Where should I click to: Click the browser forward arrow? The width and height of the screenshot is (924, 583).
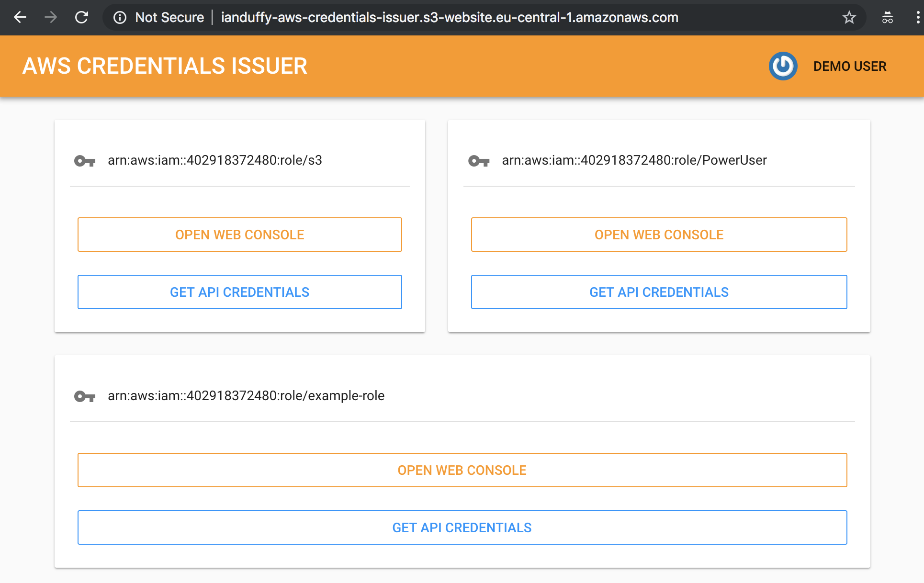[51, 18]
